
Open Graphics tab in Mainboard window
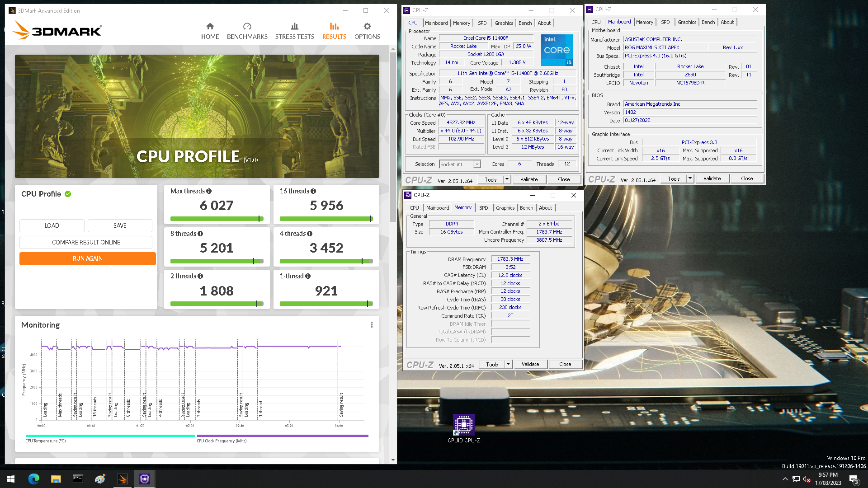click(x=687, y=22)
